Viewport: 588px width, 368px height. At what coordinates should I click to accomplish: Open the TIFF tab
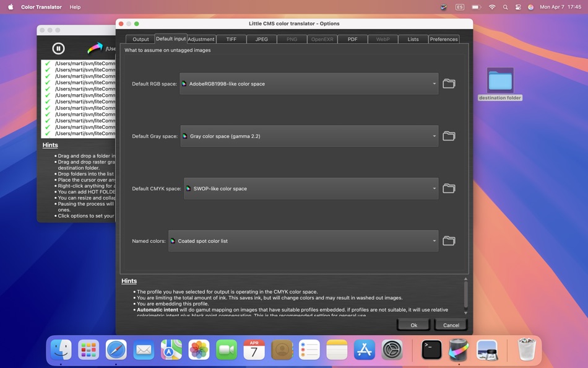click(231, 39)
